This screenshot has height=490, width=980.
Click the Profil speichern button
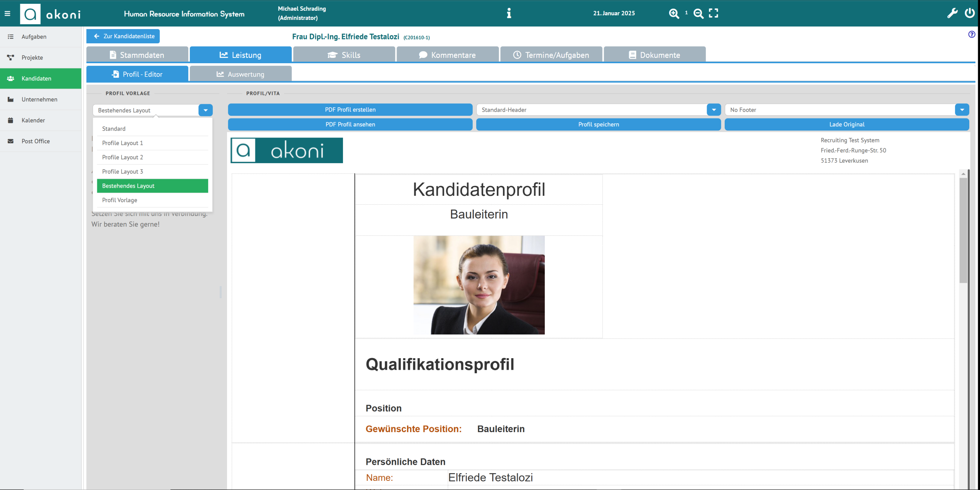click(598, 125)
